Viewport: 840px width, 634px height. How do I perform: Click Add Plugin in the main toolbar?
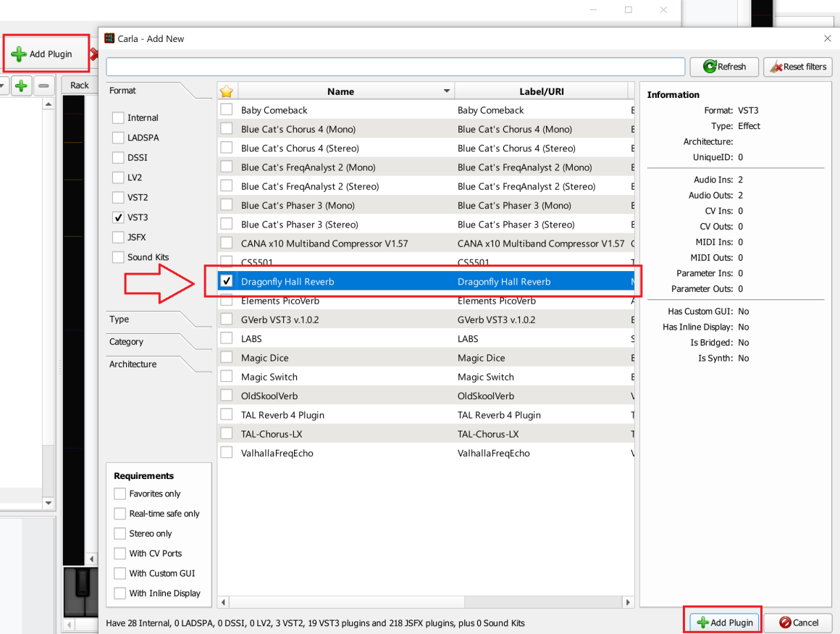point(43,54)
